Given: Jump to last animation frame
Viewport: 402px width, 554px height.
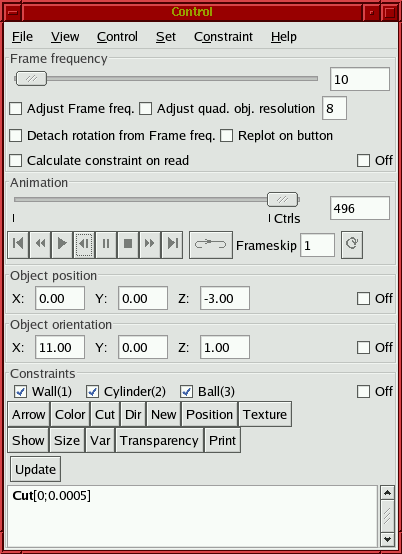Looking at the screenshot, I should (172, 244).
